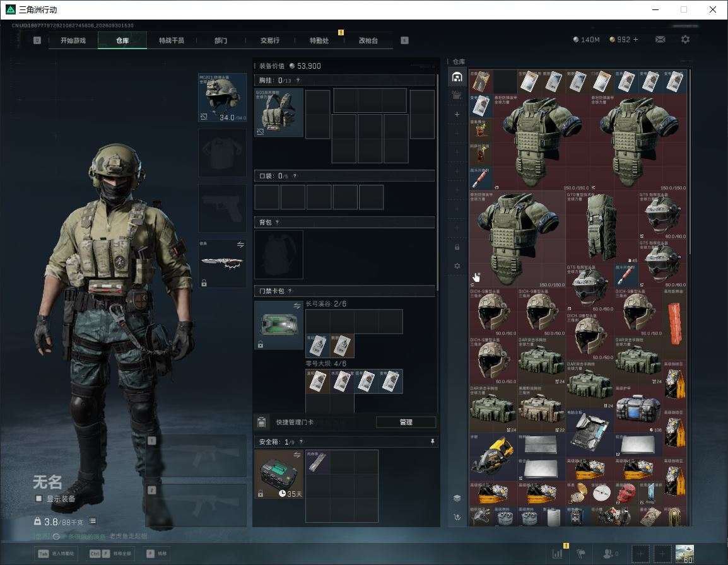
Task: Click the flag icon in bottom bar
Action: coord(581,554)
